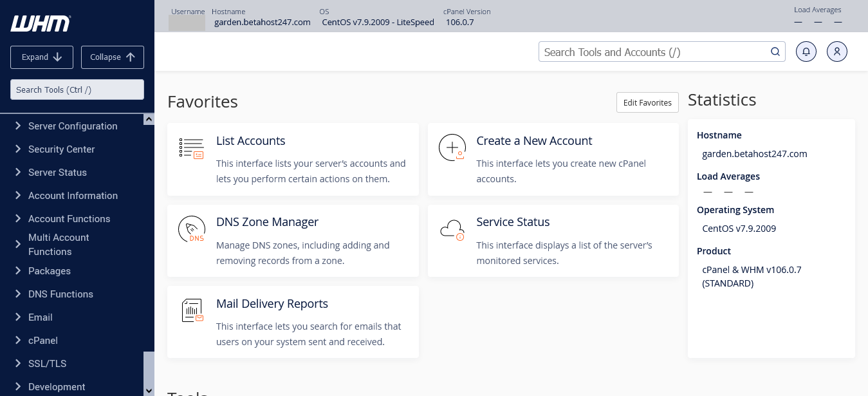
Task: Open the user account profile icon
Action: tap(837, 52)
